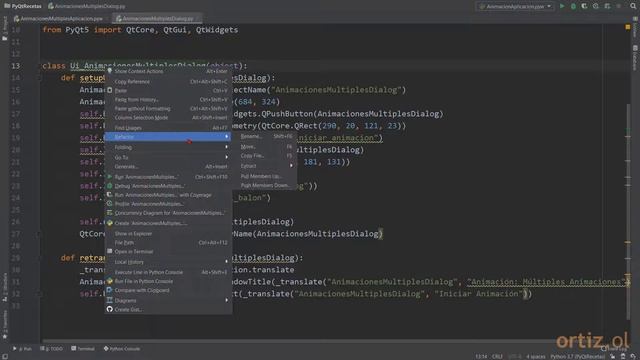Toggle fold marker on line 29 def

39,258
